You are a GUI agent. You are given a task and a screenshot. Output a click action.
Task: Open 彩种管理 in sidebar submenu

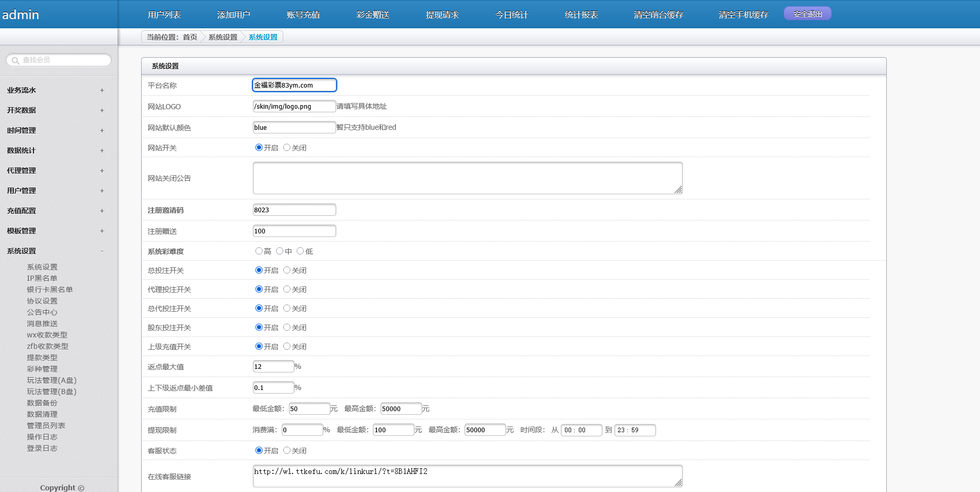(42, 369)
